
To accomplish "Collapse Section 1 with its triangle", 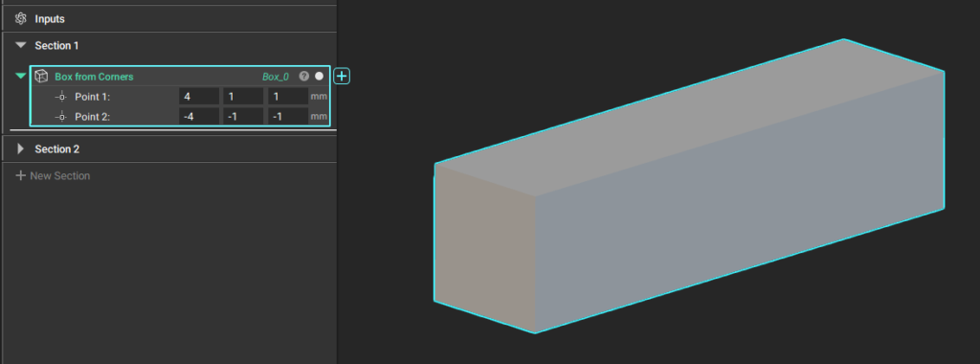I will pos(21,45).
